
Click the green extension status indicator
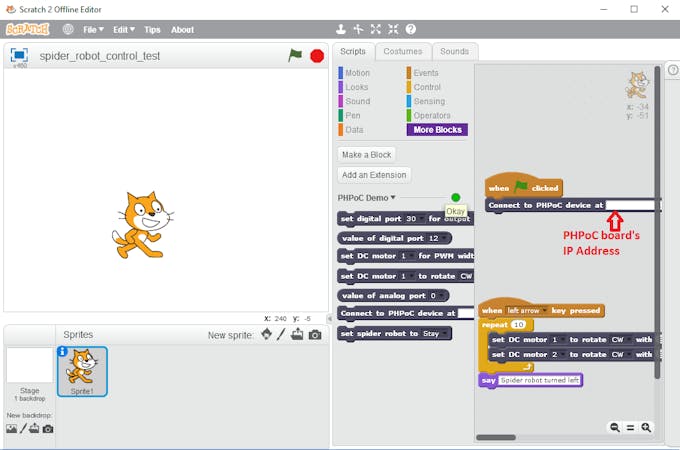coord(455,198)
